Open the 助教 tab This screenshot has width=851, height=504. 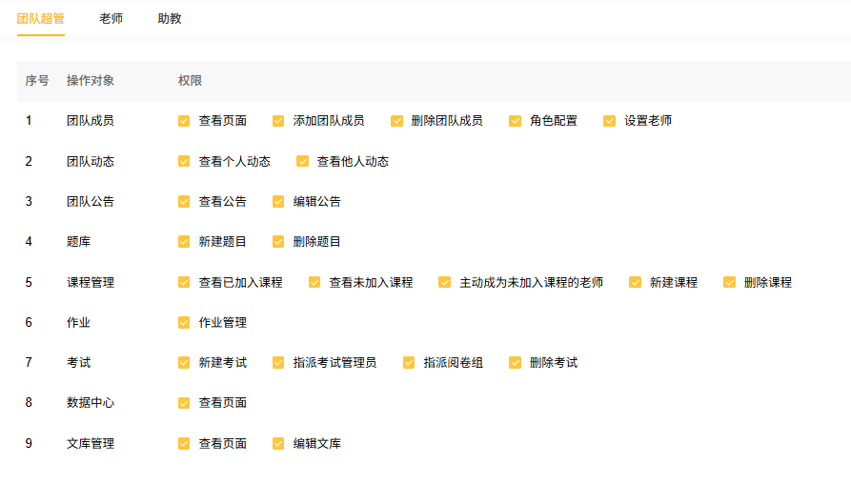coord(170,19)
